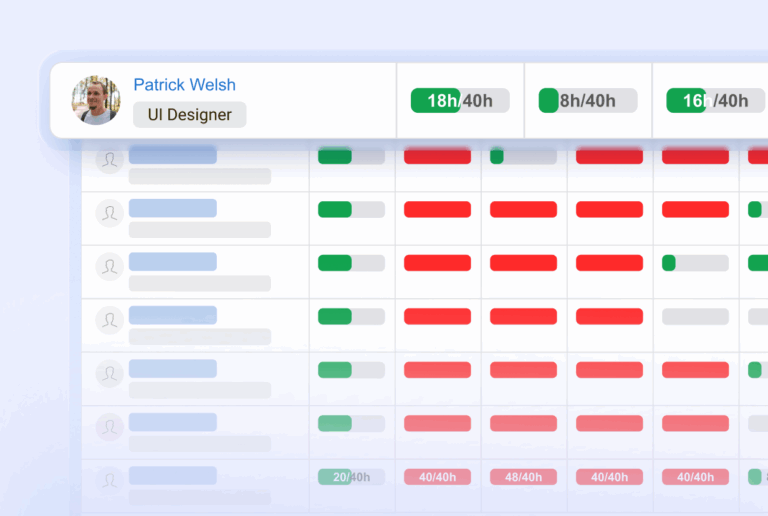Click the 20/40h green bar in bottom row
This screenshot has height=516, width=768.
(351, 477)
